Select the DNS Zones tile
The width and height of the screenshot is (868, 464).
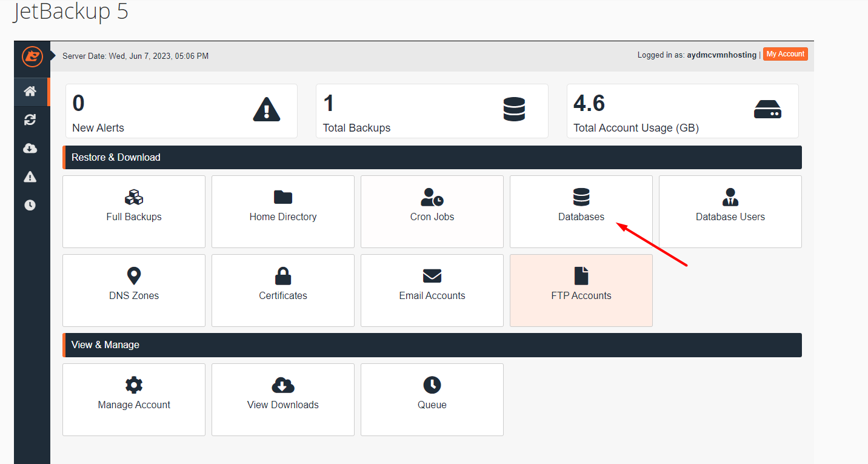pyautogui.click(x=134, y=290)
